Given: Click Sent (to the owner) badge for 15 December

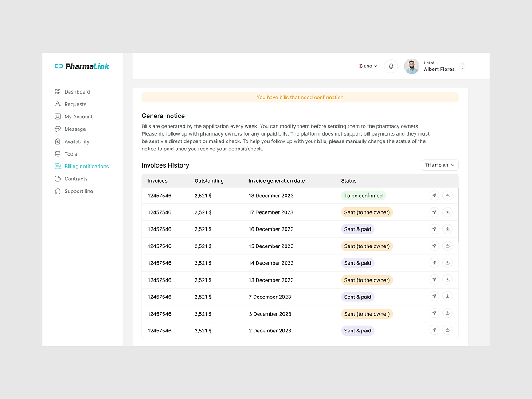Looking at the screenshot, I should tap(367, 246).
